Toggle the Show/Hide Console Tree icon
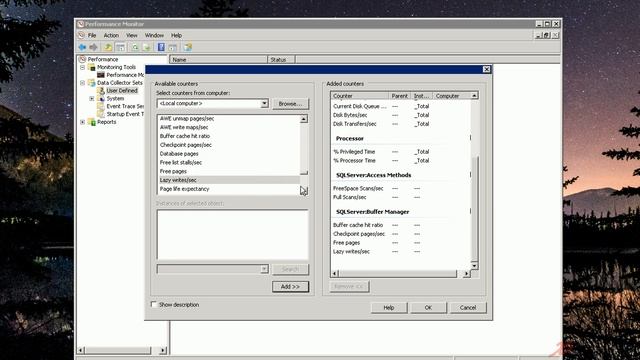The image size is (640, 360). 120,47
